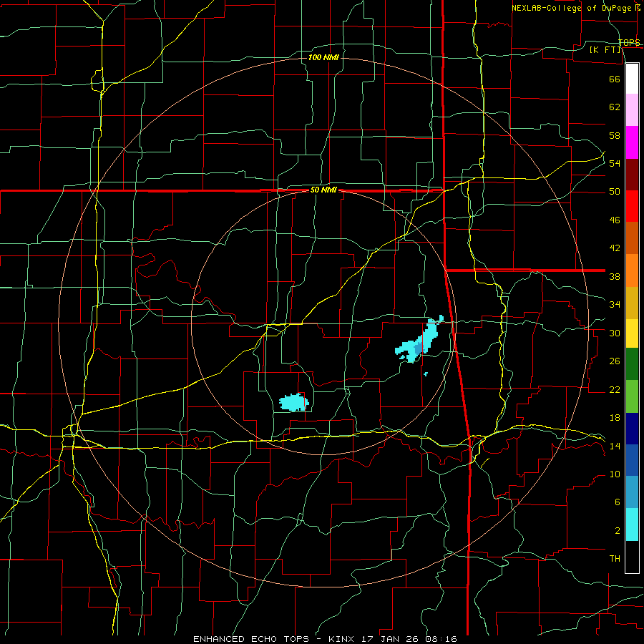Click the legend value "34"
This screenshot has width=644, height=644.
[615, 305]
